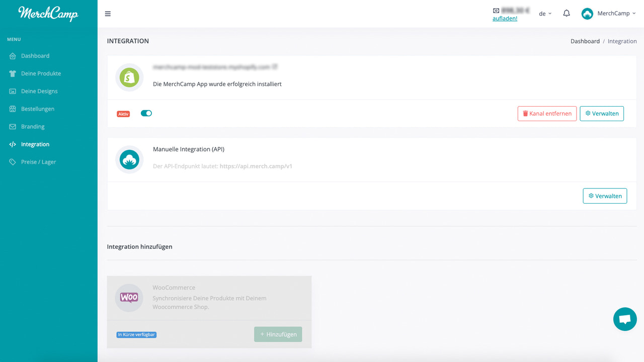Click Kanal entfernen to remove the channel
This screenshot has width=644, height=362.
[547, 113]
